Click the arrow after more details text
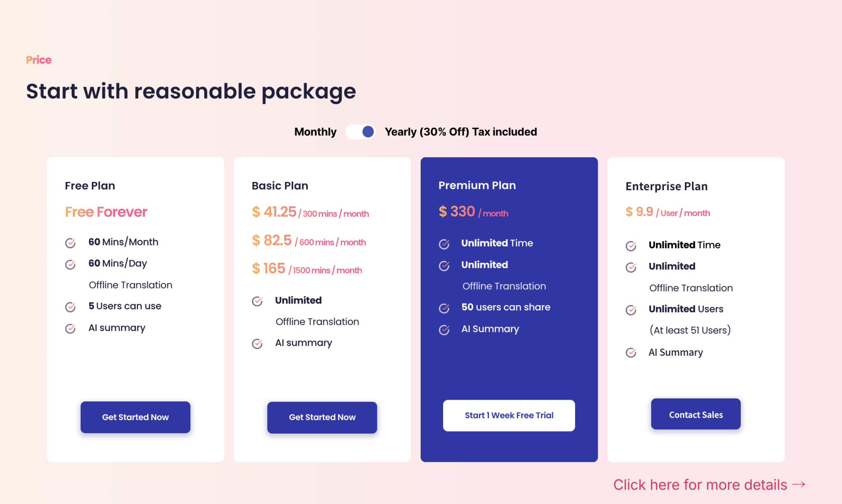The width and height of the screenshot is (842, 504). click(x=799, y=485)
